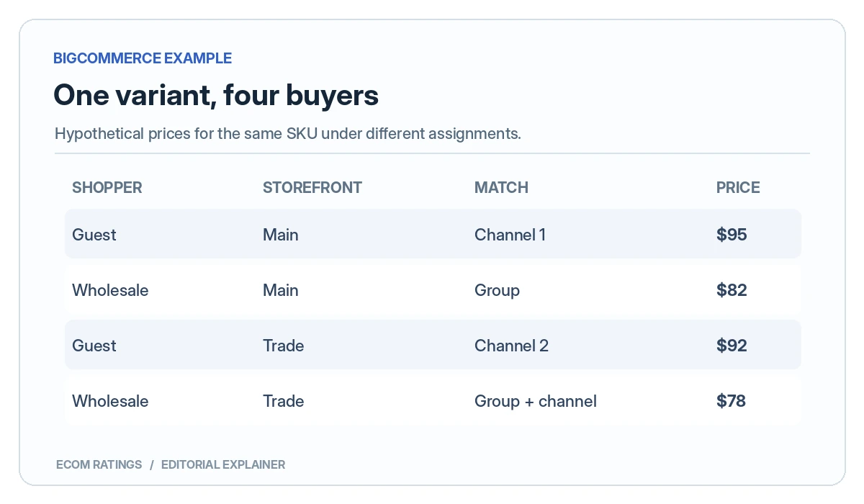The height and width of the screenshot is (504, 864).
Task: Click the BIGCOMMERCE EXAMPLE label
Action: click(x=143, y=58)
